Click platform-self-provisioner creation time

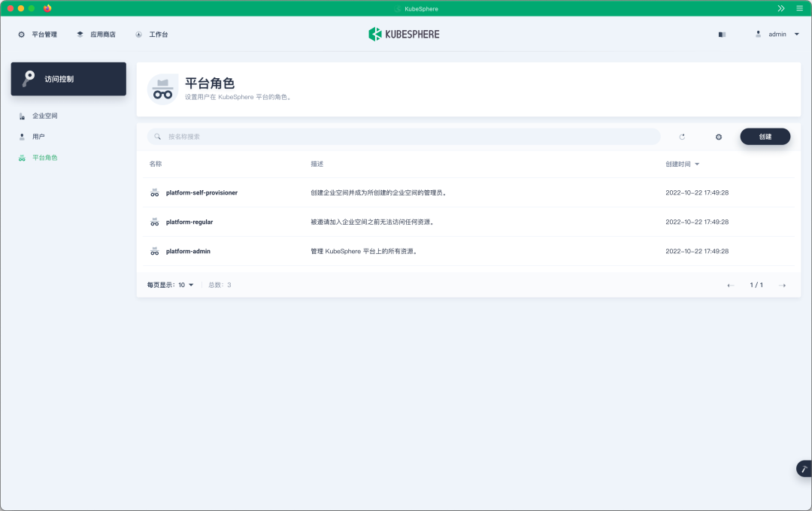coord(697,192)
